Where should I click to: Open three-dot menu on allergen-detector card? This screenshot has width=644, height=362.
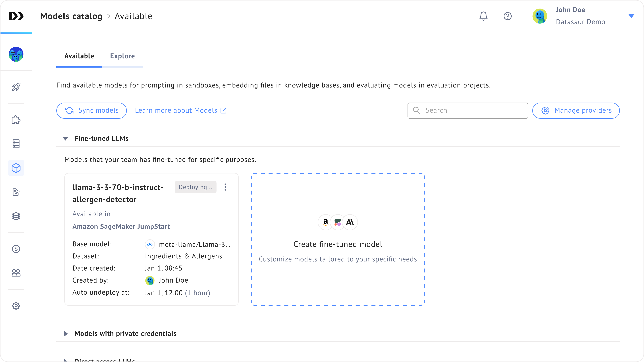pos(225,187)
